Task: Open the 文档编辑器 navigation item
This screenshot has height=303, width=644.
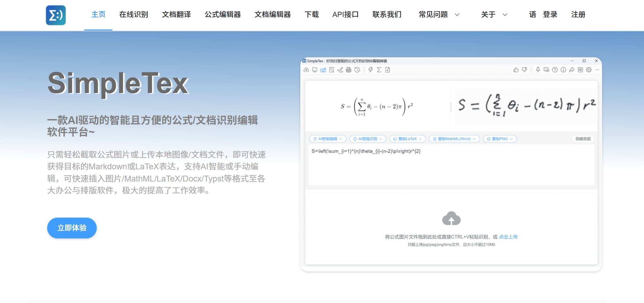Action: (273, 15)
